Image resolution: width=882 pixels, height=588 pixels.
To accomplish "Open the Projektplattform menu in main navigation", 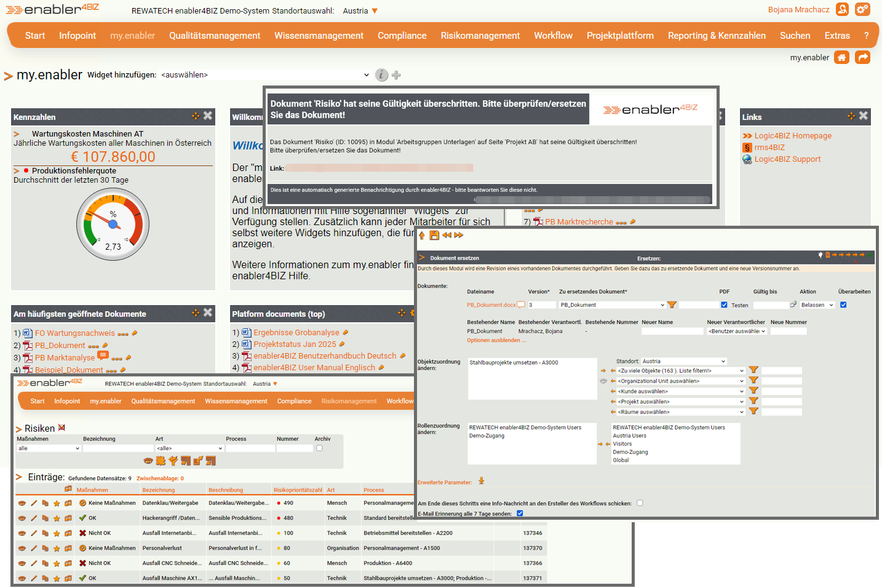I will [620, 36].
